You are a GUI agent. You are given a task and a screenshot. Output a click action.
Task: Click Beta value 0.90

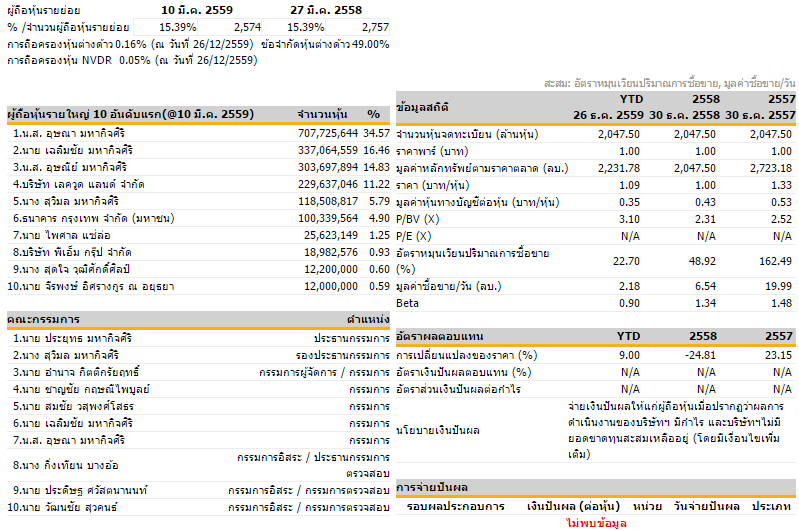(x=629, y=303)
